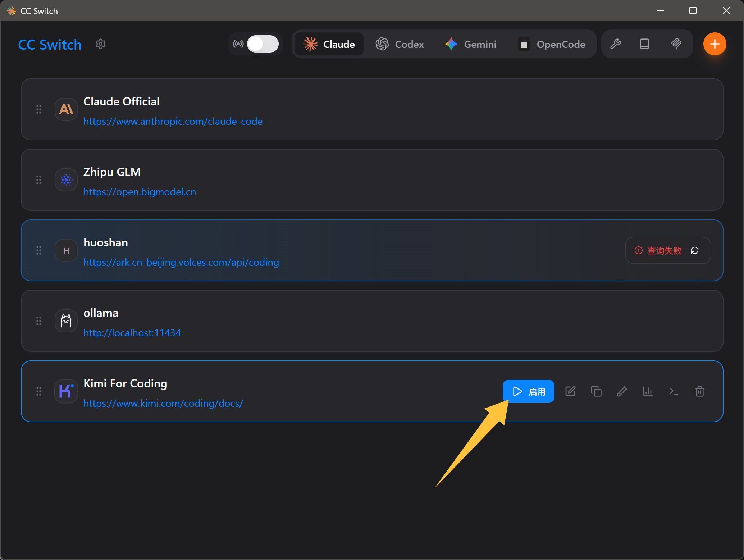Viewport: 744px width, 560px height.
Task: Open the open.bigmodel.cn link
Action: 140,192
